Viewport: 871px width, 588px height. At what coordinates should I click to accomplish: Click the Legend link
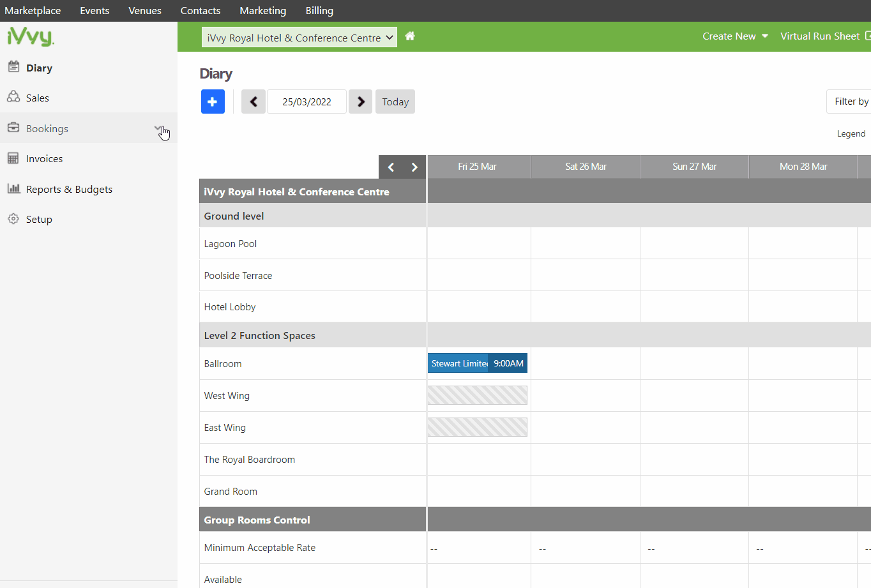tap(851, 133)
